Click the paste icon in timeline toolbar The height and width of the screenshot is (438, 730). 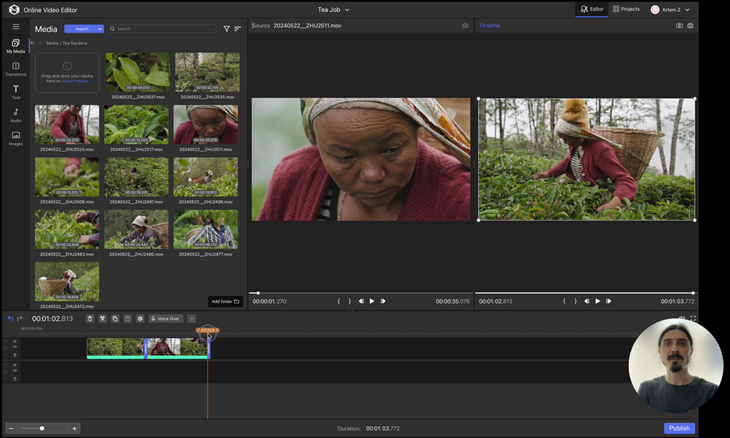pyautogui.click(x=128, y=318)
